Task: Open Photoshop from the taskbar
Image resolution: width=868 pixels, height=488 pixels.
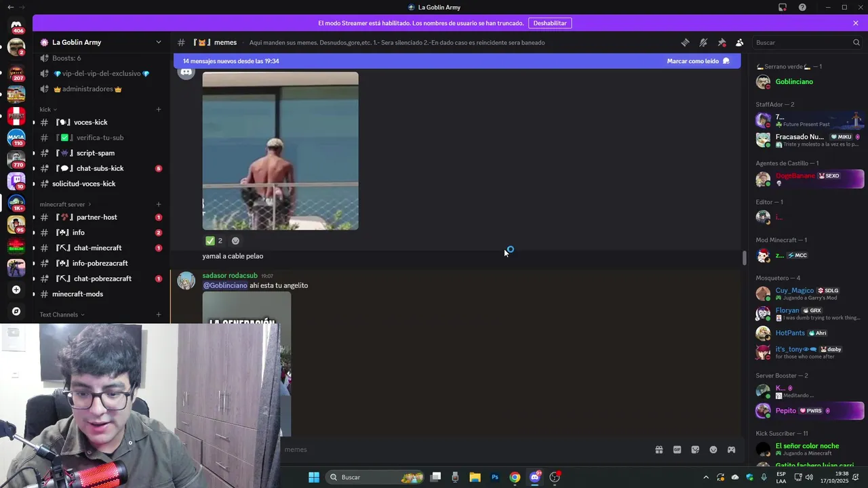Action: point(495,477)
